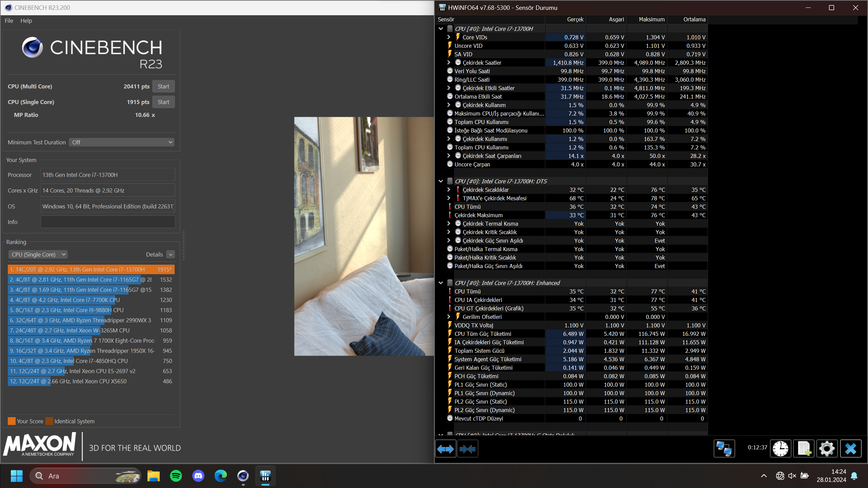Toggle the ranking Details arrow button
The width and height of the screenshot is (868, 488).
171,255
